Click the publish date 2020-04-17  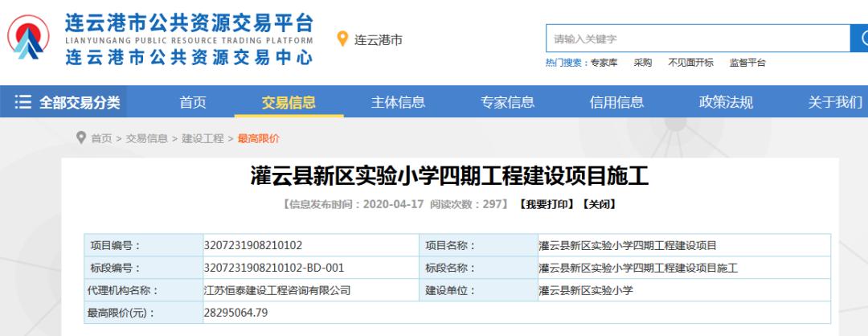point(393,204)
